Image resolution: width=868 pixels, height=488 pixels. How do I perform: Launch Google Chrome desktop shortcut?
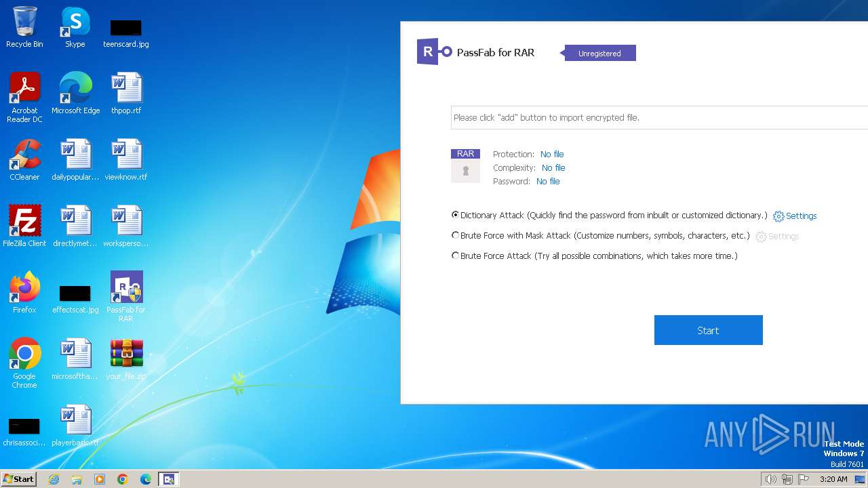pos(24,363)
